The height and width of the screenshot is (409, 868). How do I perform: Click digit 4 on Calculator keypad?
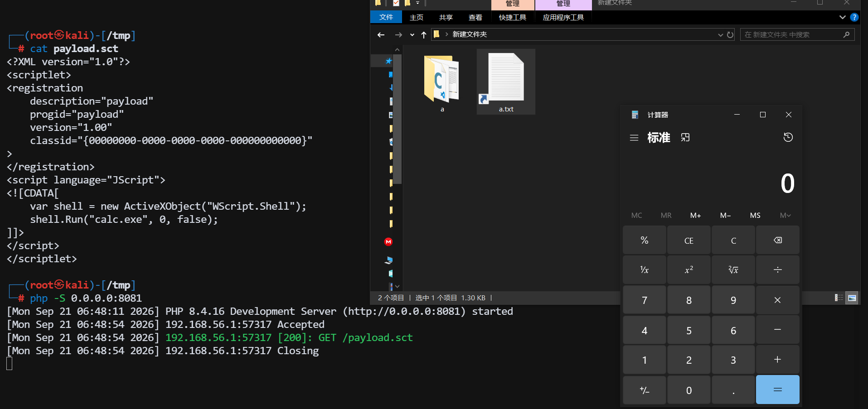click(645, 330)
